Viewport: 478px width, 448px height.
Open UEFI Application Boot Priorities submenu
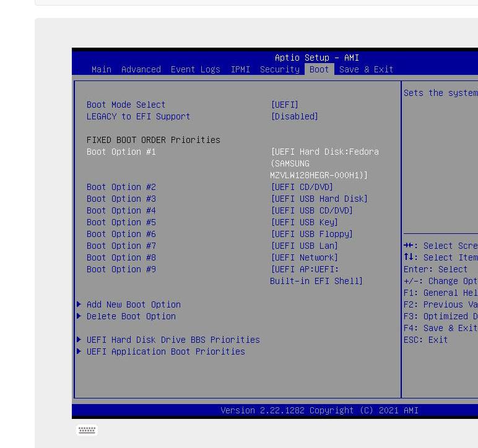pyautogui.click(x=166, y=351)
